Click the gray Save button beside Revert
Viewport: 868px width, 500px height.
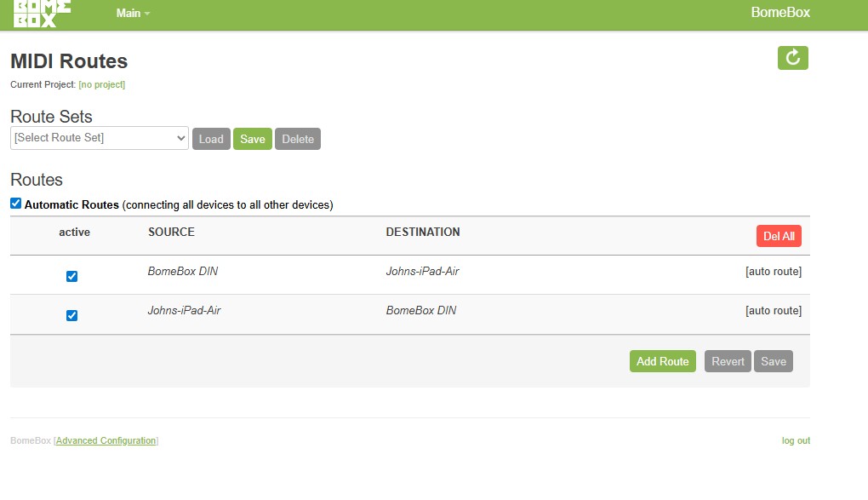pos(774,361)
